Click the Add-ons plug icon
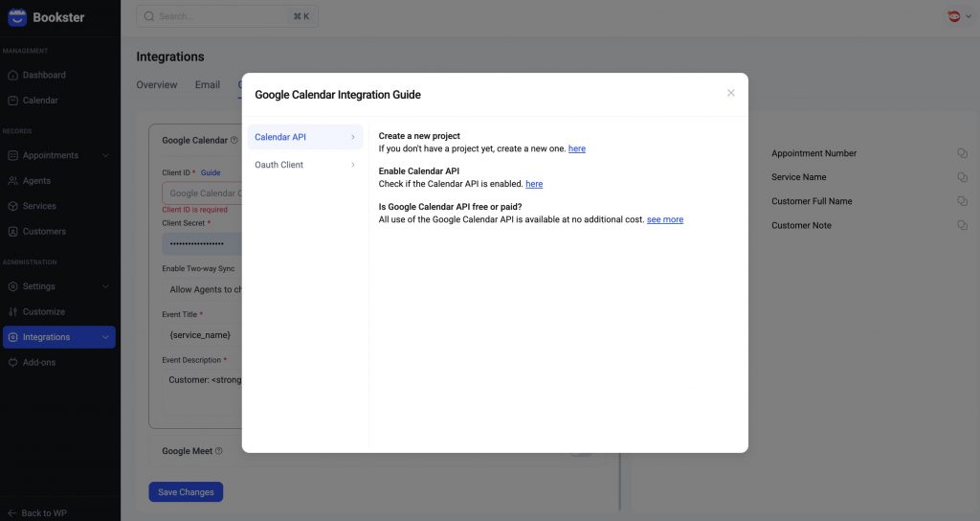 (12, 362)
